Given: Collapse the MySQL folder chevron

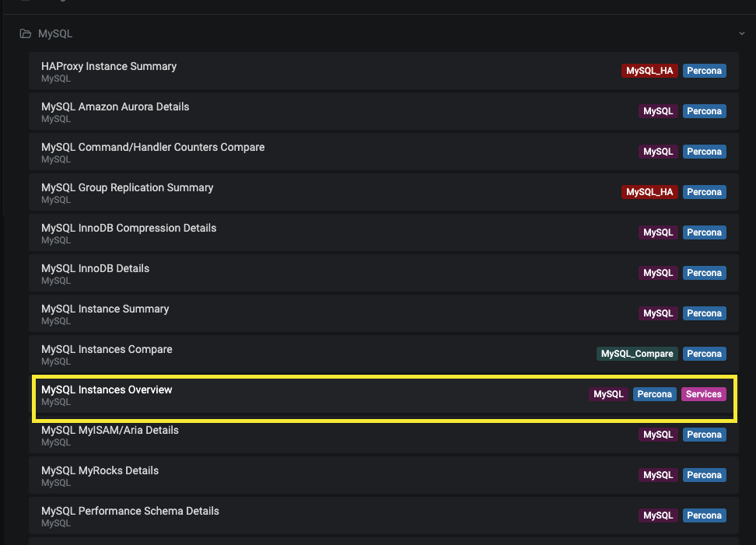Looking at the screenshot, I should [x=742, y=34].
